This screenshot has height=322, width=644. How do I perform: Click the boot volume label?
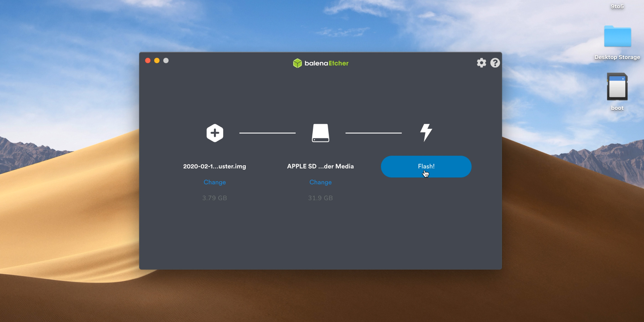point(617,108)
